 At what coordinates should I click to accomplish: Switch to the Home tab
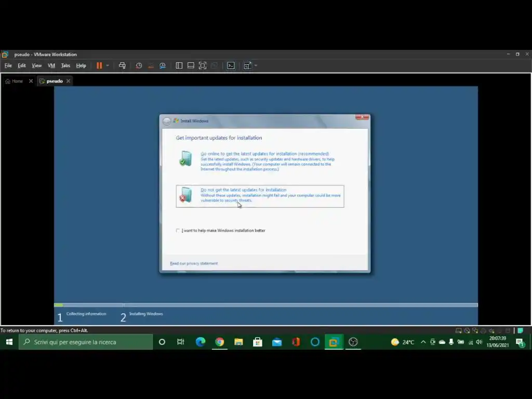click(x=14, y=81)
